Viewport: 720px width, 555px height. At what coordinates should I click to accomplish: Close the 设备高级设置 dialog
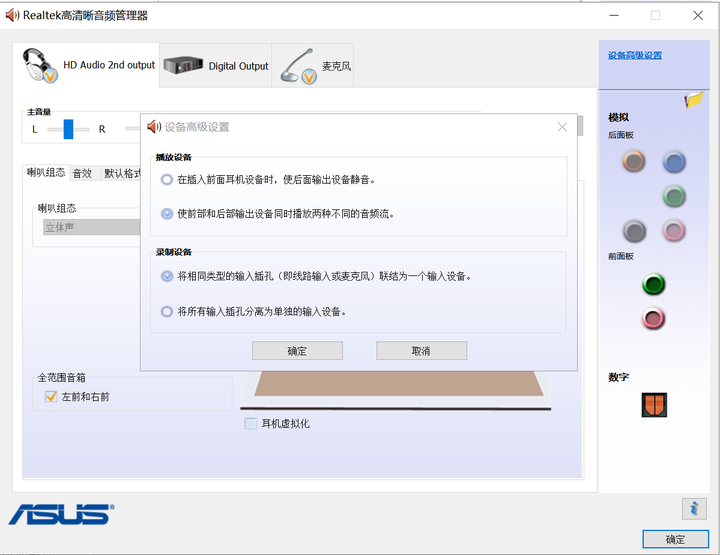562,127
